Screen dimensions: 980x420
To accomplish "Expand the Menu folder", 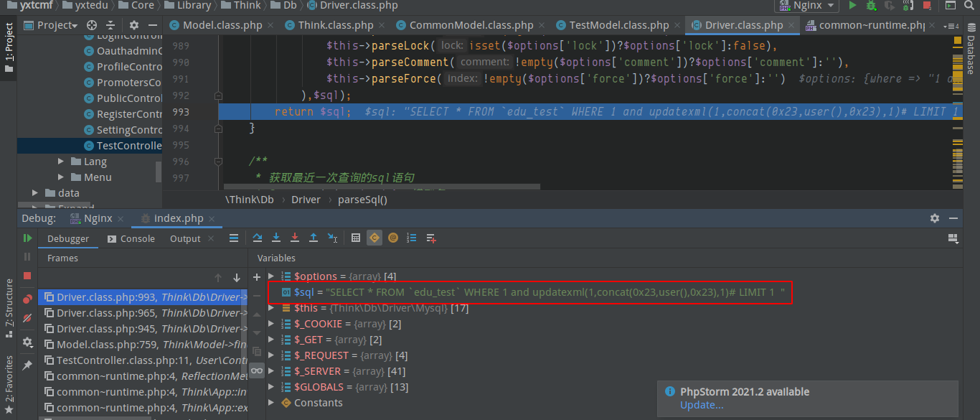I will [60, 177].
